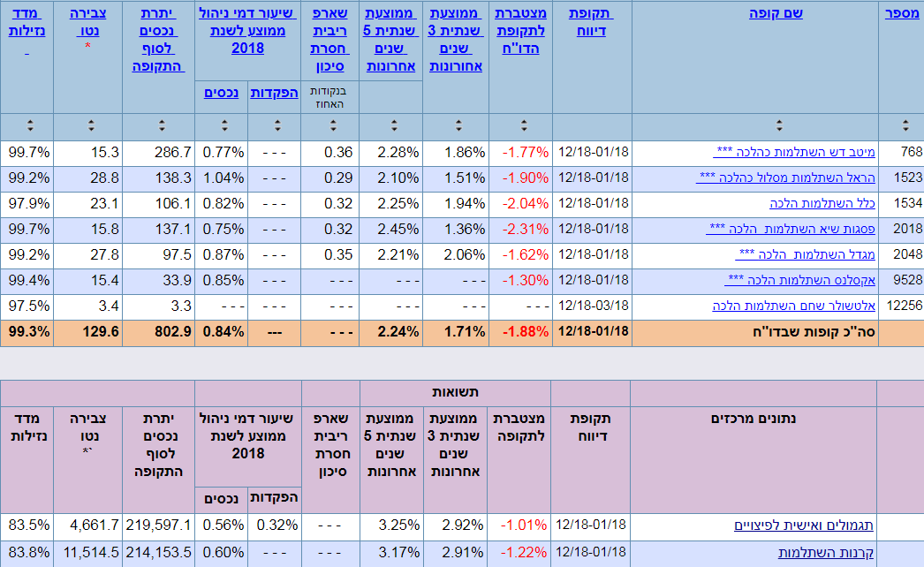Sort by the מספר column arrows
Image resolution: width=924 pixels, height=567 pixels.
(x=905, y=125)
